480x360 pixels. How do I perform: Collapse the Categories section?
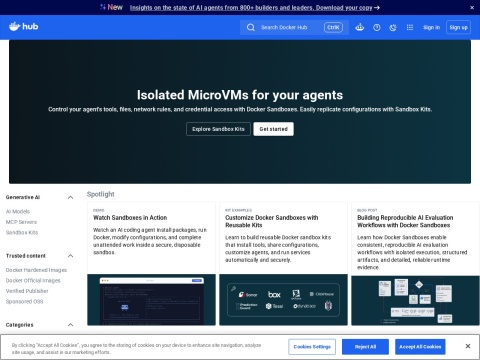pyautogui.click(x=70, y=325)
